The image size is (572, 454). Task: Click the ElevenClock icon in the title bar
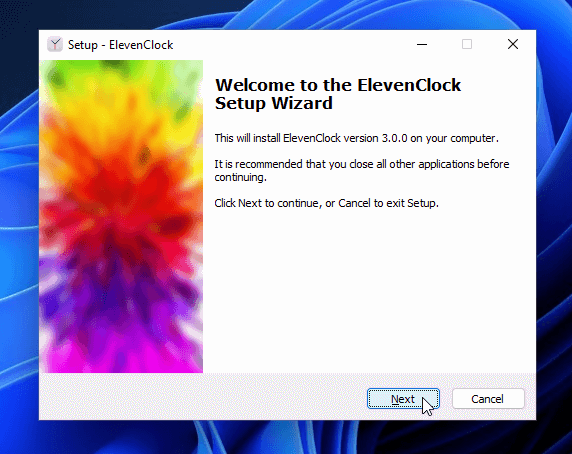(x=55, y=45)
